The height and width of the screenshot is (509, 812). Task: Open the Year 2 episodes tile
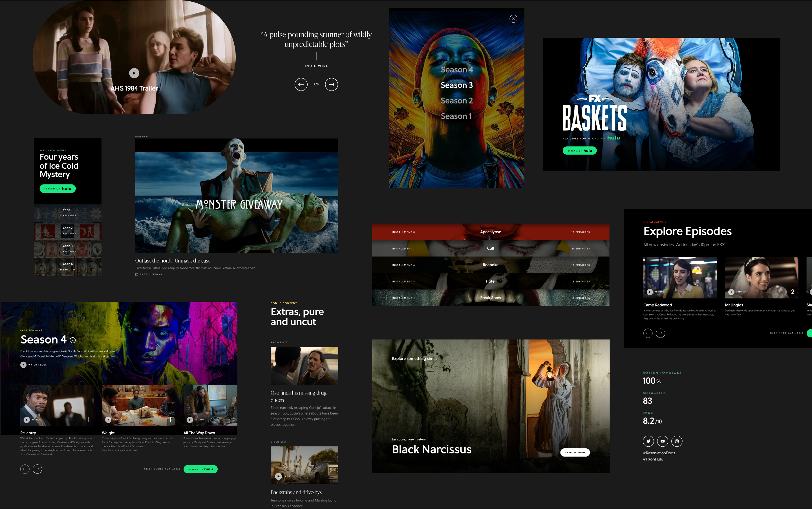[68, 231]
